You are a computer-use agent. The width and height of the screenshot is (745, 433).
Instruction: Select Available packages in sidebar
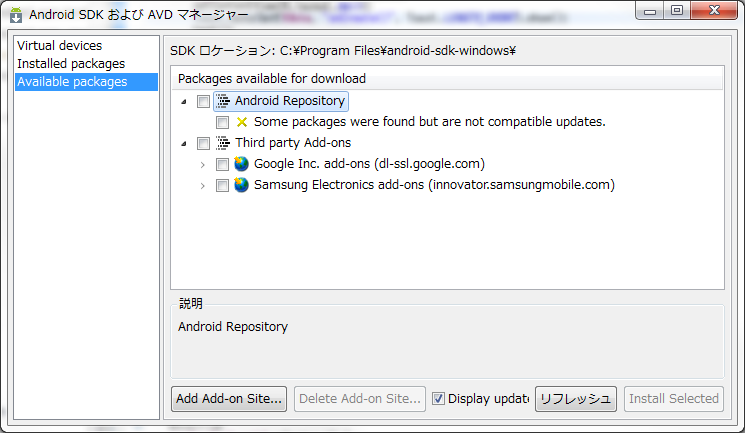click(86, 82)
